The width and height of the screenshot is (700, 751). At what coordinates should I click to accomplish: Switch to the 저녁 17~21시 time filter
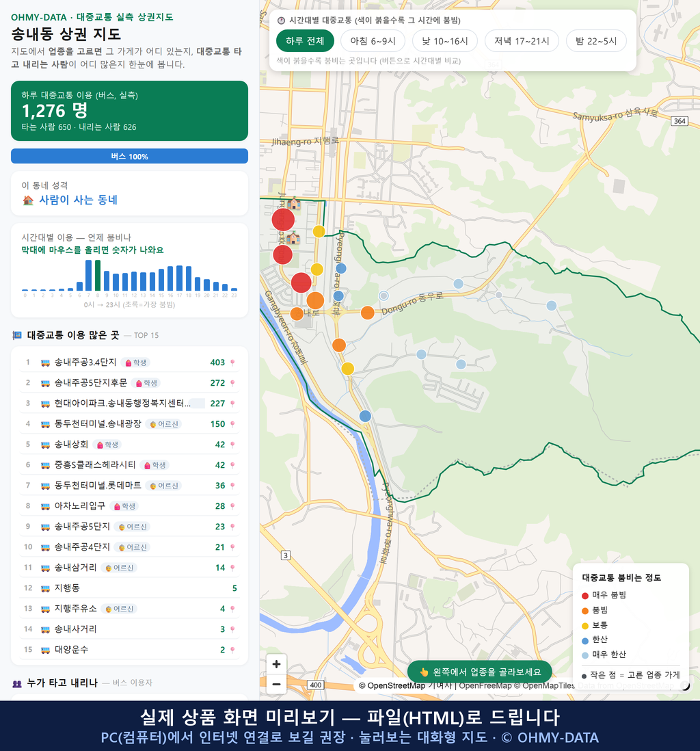coord(522,41)
